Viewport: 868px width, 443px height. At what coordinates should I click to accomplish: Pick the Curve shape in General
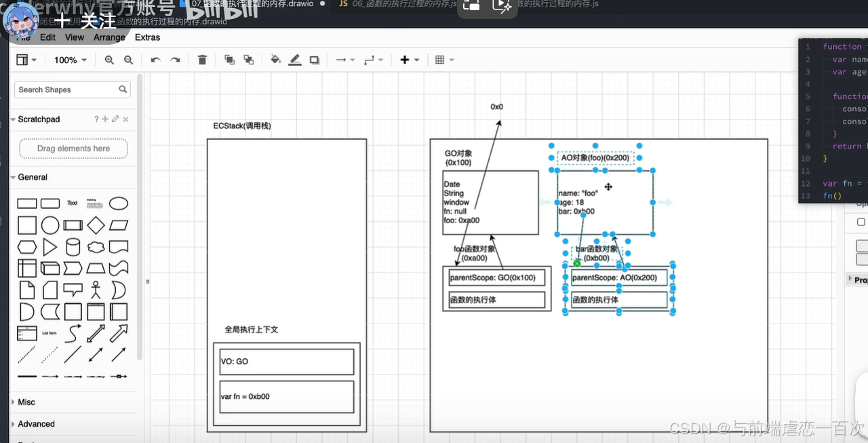pyautogui.click(x=73, y=333)
